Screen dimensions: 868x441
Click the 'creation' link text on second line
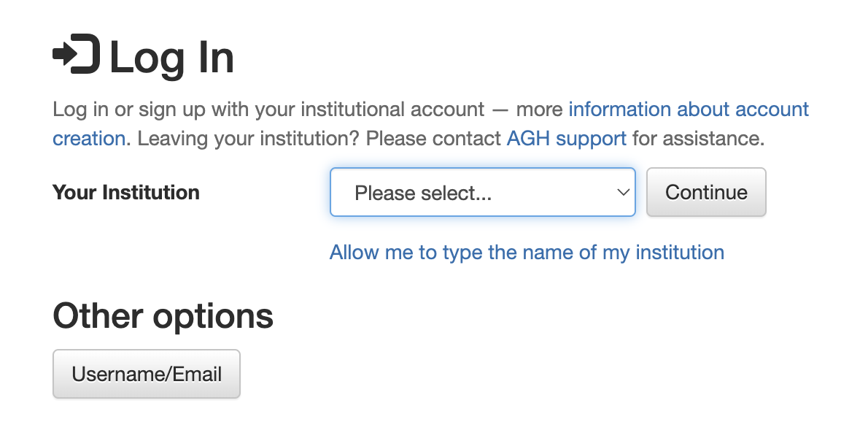pos(89,139)
